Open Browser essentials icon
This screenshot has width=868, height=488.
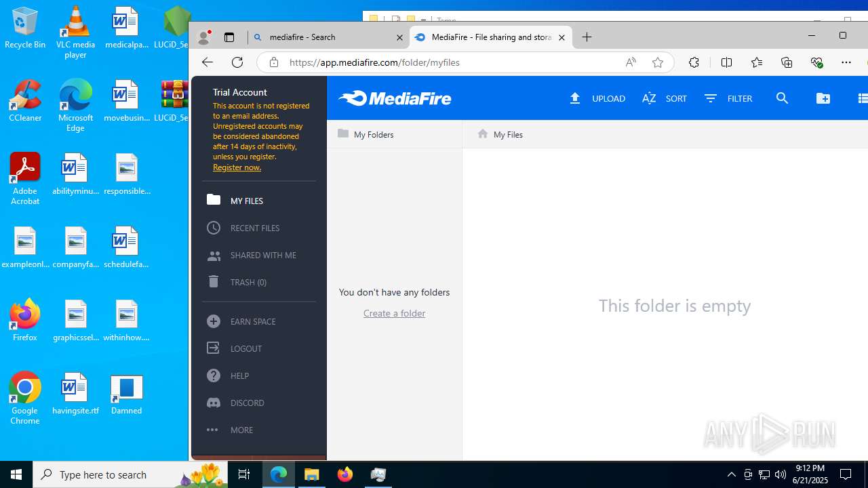pos(816,62)
